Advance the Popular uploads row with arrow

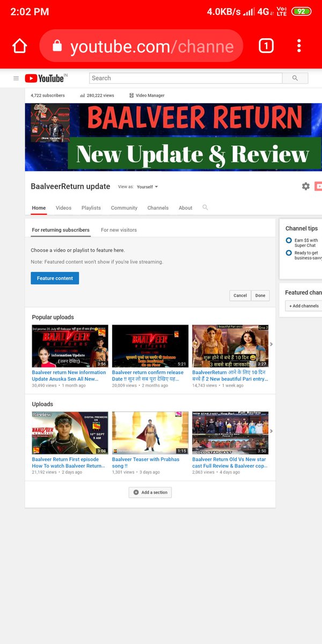pyautogui.click(x=272, y=344)
